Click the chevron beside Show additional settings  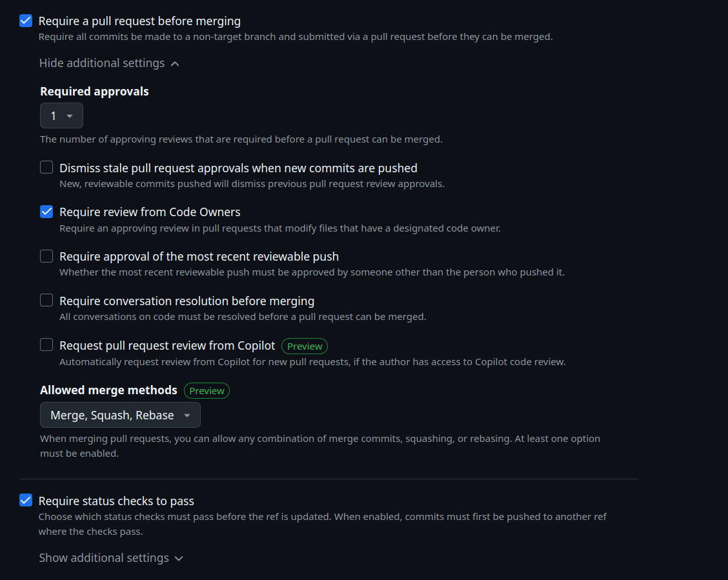pyautogui.click(x=179, y=558)
